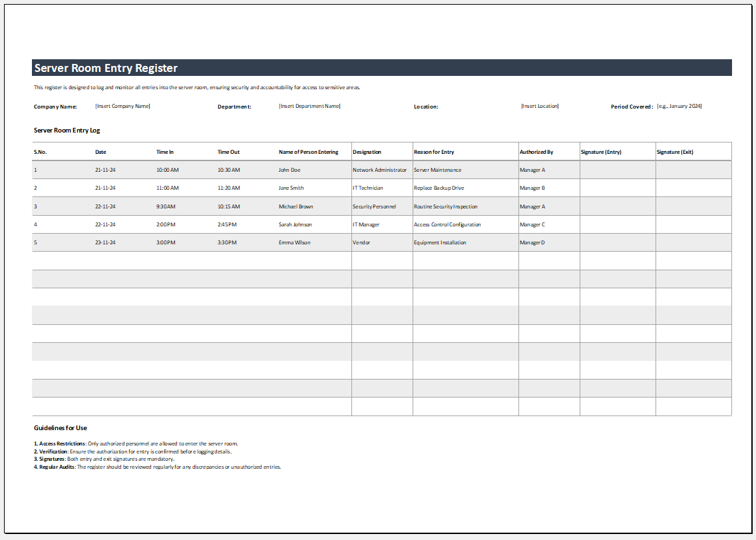Click the Date column header
The height and width of the screenshot is (540, 756).
click(x=100, y=152)
